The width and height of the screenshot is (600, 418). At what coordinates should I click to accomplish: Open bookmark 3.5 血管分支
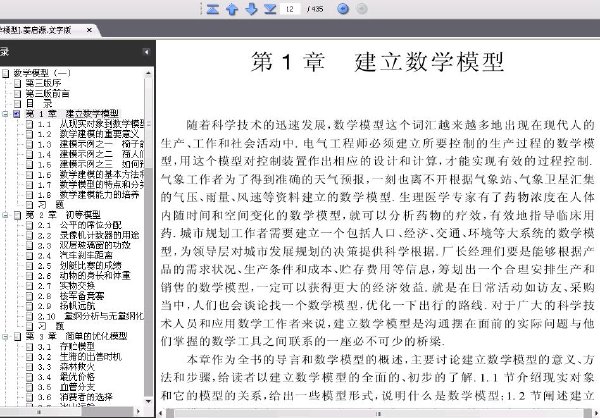(x=66, y=387)
